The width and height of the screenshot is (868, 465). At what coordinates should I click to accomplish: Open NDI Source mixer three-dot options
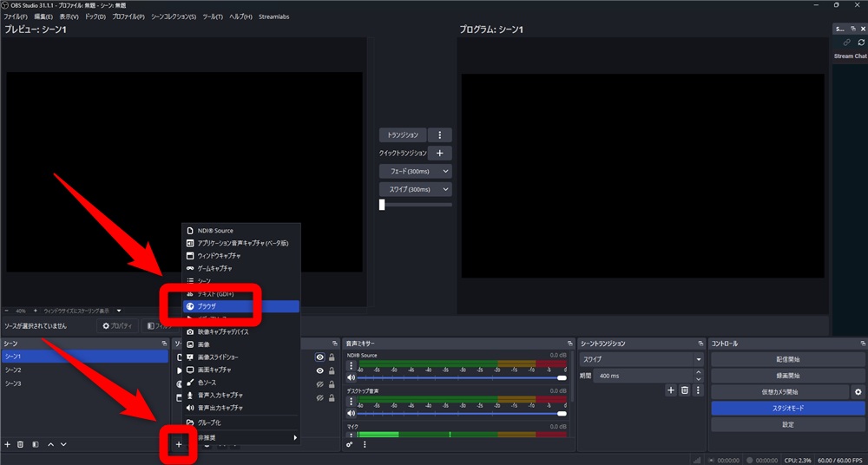[351, 366]
